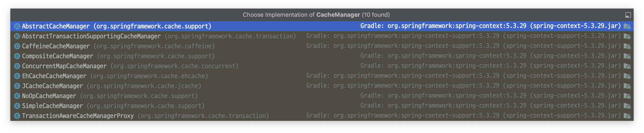644x133 pixels.
Task: Select the SimpleCacheManager class
Action: point(322,106)
